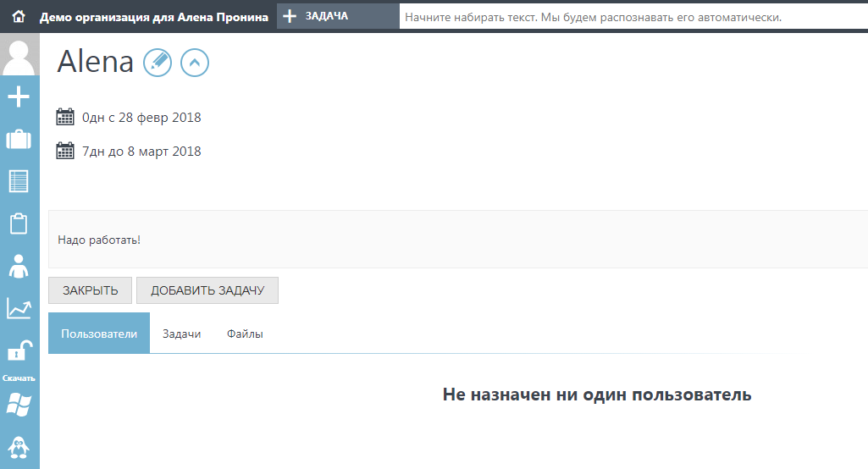The image size is (868, 469).
Task: Click the deadline text 7дн до 8 март 2018
Action: (x=141, y=152)
